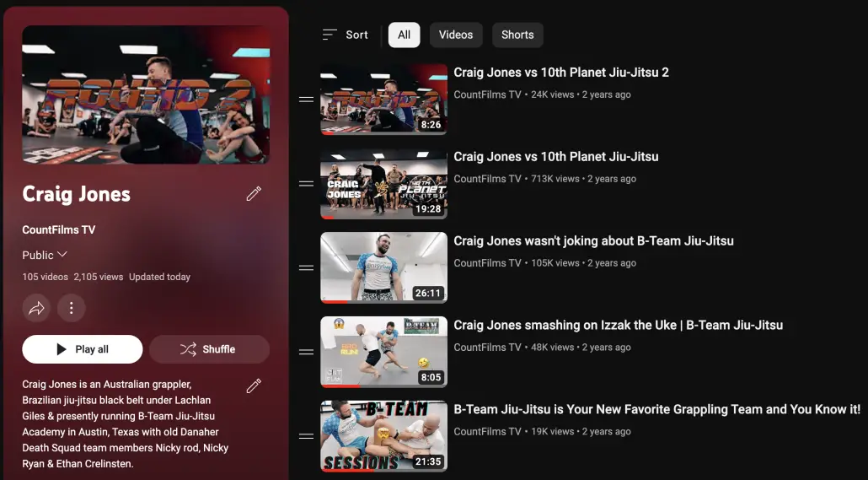Click the Play all button
The width and height of the screenshot is (868, 480).
pyautogui.click(x=83, y=349)
